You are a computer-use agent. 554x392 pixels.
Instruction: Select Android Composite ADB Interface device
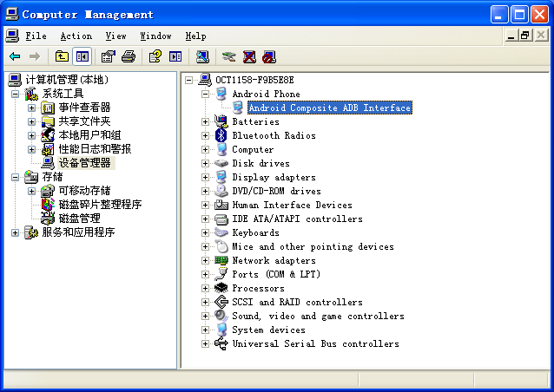point(329,108)
